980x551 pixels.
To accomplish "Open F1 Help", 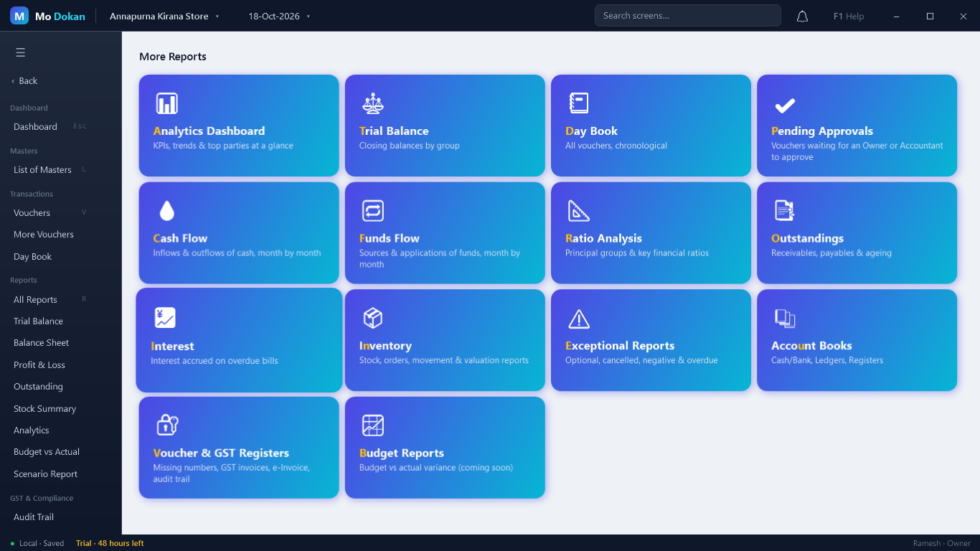I will pos(849,17).
